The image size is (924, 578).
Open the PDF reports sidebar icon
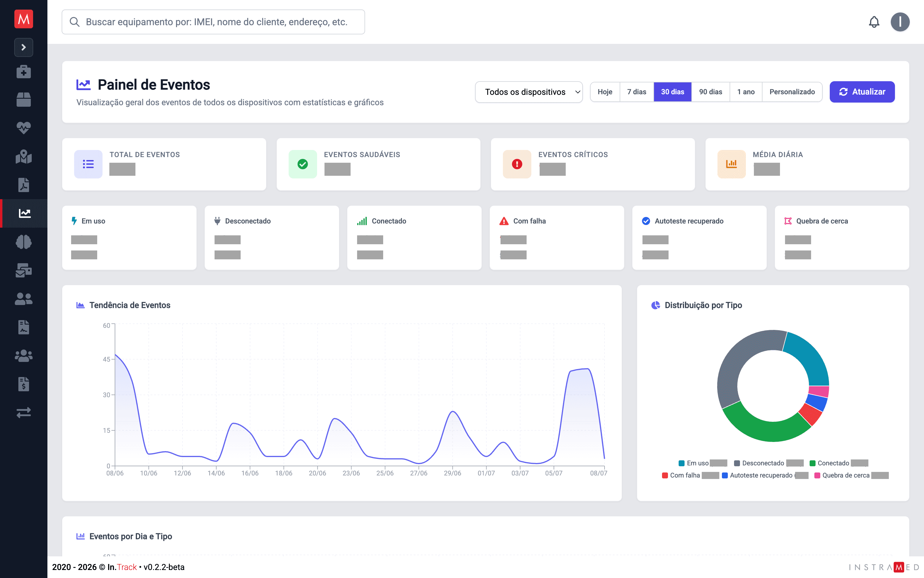[24, 185]
